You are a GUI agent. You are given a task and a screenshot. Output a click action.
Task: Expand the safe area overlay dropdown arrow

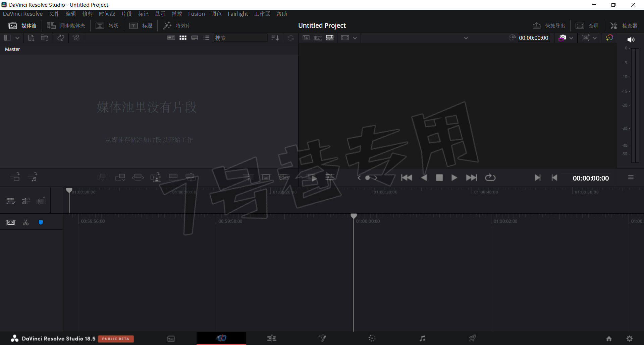pos(595,38)
